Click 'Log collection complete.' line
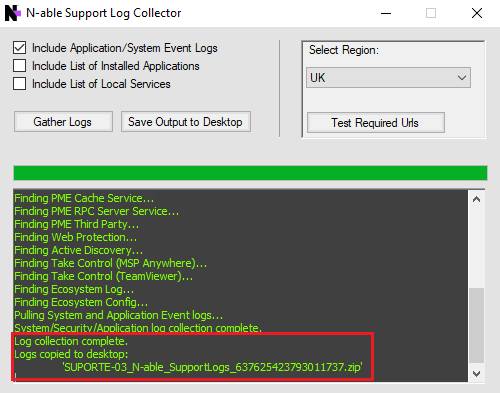500x393 pixels. coord(71,341)
